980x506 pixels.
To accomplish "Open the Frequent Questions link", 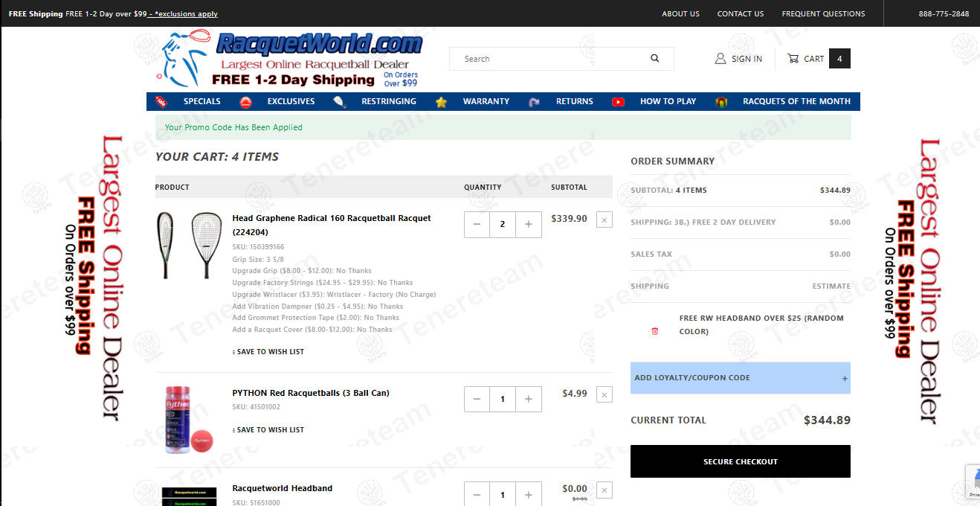I will (x=823, y=13).
